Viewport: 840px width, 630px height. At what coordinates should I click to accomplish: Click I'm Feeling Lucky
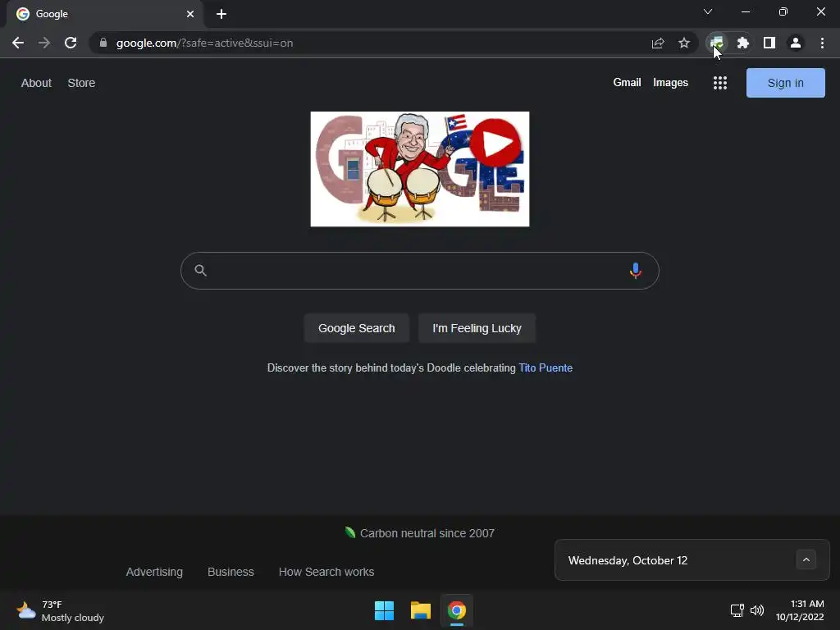477,328
